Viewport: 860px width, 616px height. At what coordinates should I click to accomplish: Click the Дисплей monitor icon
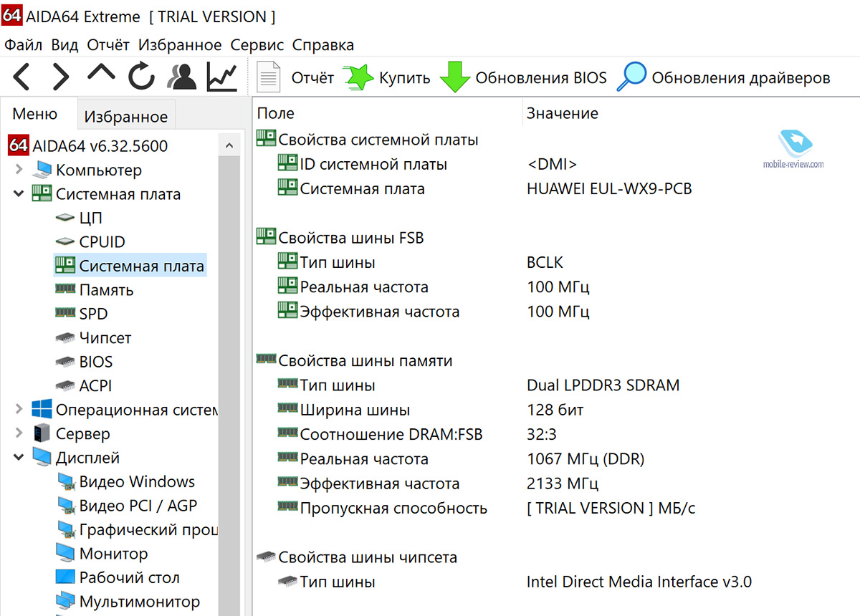pyautogui.click(x=42, y=458)
